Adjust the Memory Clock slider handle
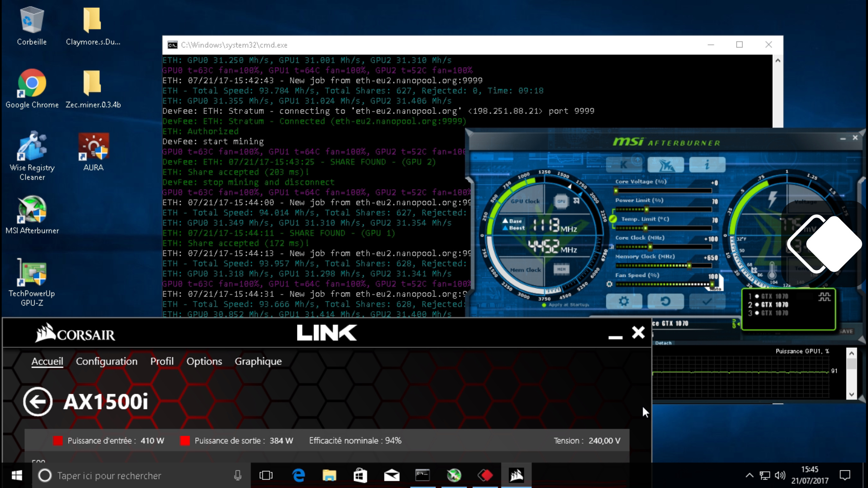The height and width of the screenshot is (488, 868). click(x=689, y=266)
